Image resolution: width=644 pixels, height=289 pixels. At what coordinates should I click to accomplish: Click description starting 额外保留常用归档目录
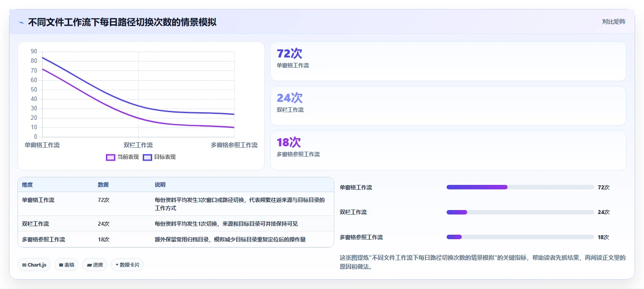click(x=230, y=240)
